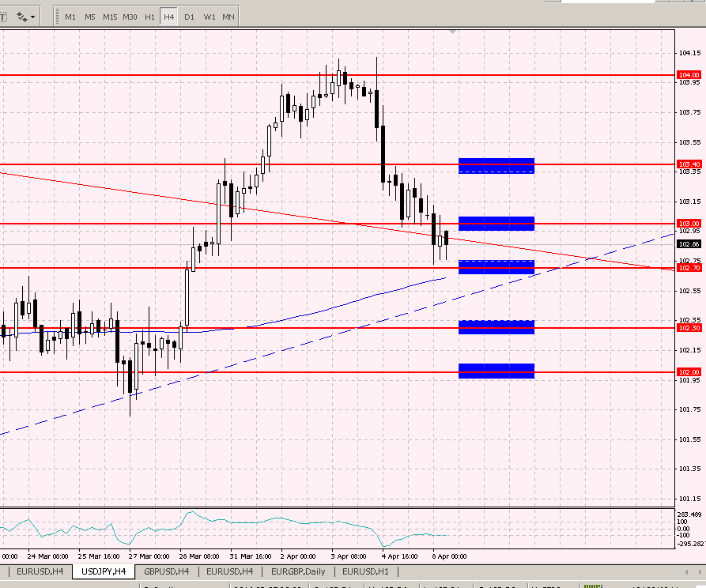
Task: Open the USDJPY,H4 chart tab
Action: (x=104, y=571)
